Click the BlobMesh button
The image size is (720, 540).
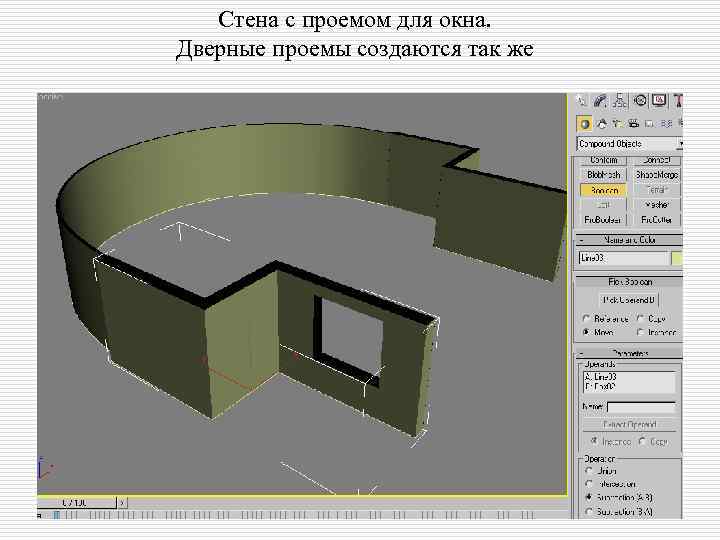tap(603, 175)
